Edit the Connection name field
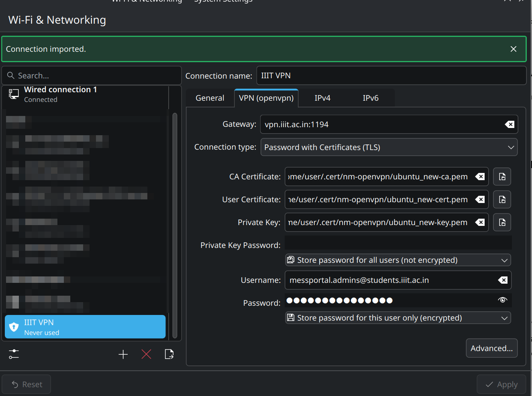Viewport: 532px width, 396px height. point(391,75)
